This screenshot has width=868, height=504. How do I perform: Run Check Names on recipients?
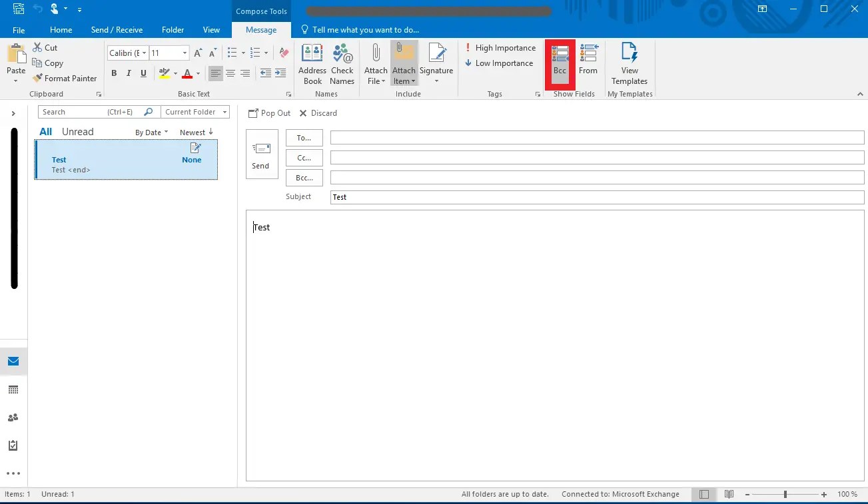pos(342,63)
